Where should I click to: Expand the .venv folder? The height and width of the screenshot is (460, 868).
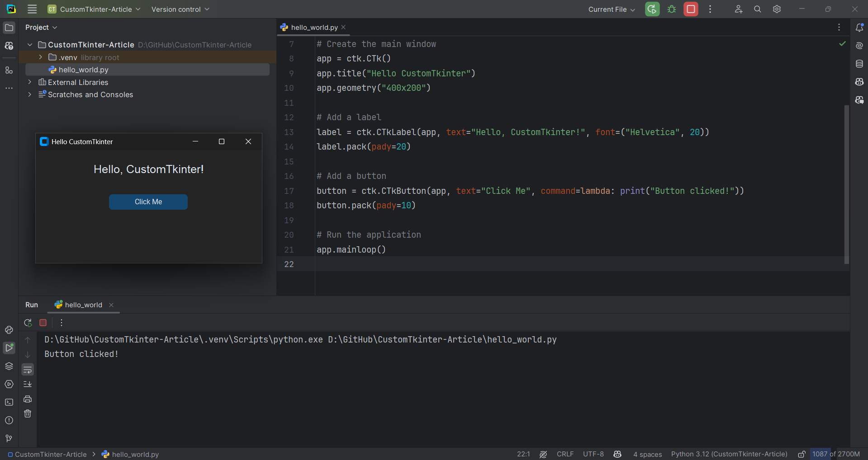tap(41, 57)
